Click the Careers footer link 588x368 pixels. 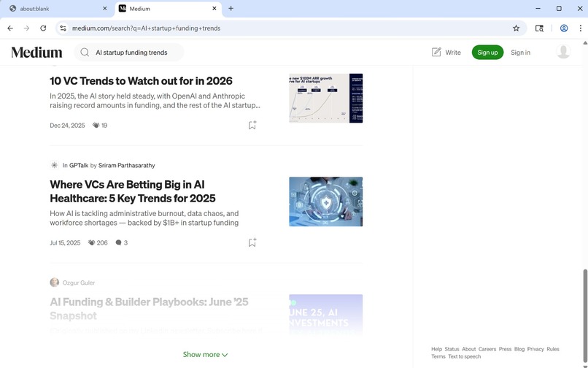487,349
